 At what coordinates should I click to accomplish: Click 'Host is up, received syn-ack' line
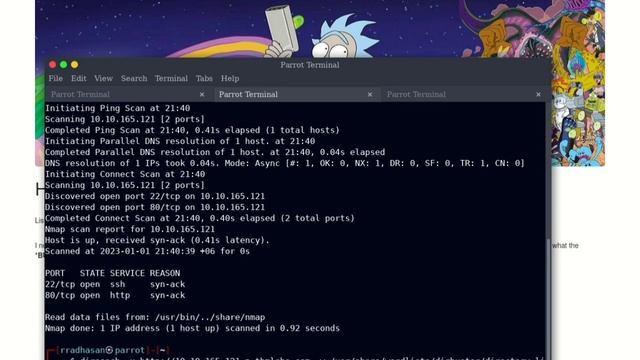click(x=157, y=240)
